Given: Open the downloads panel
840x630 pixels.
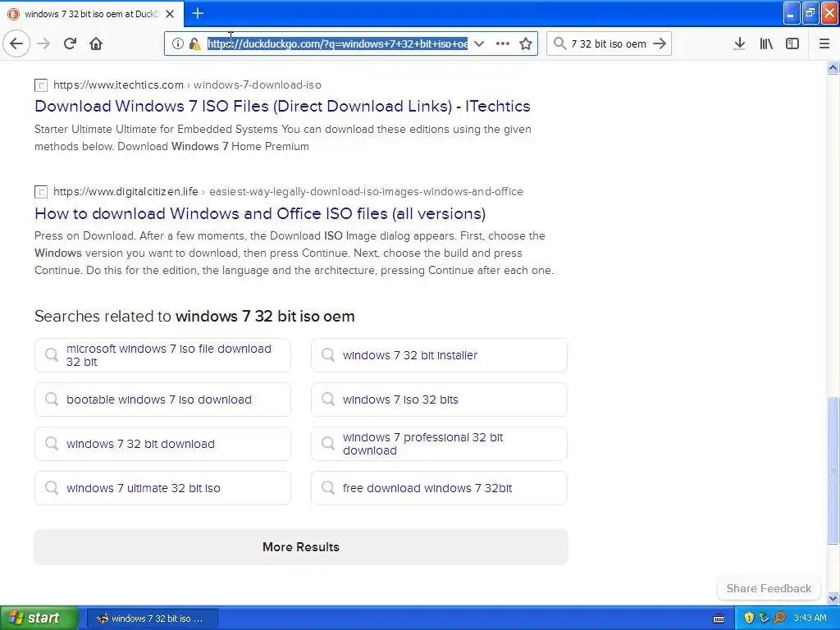Looking at the screenshot, I should coord(739,43).
